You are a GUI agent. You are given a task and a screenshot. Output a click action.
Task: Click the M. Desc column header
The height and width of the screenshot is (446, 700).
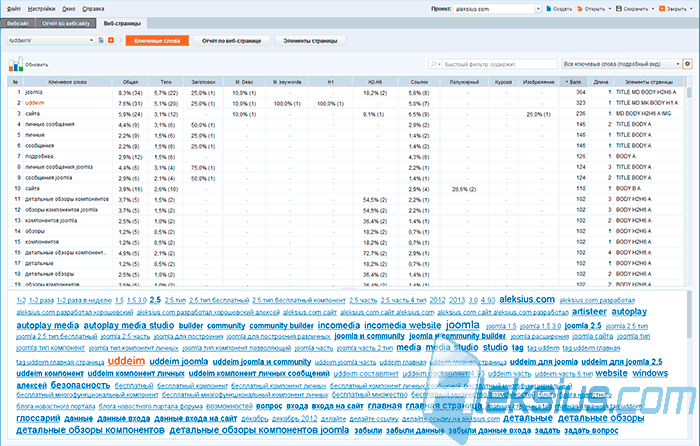(244, 82)
